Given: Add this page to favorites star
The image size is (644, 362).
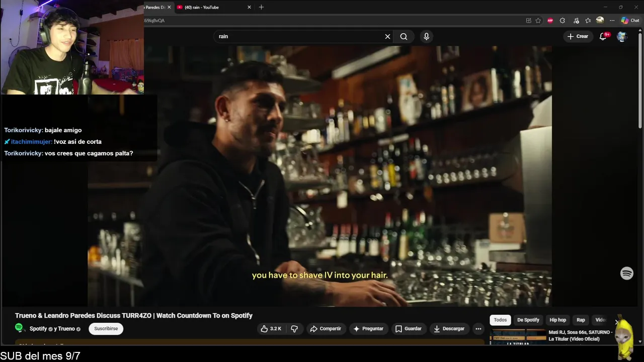Looking at the screenshot, I should click(x=538, y=21).
